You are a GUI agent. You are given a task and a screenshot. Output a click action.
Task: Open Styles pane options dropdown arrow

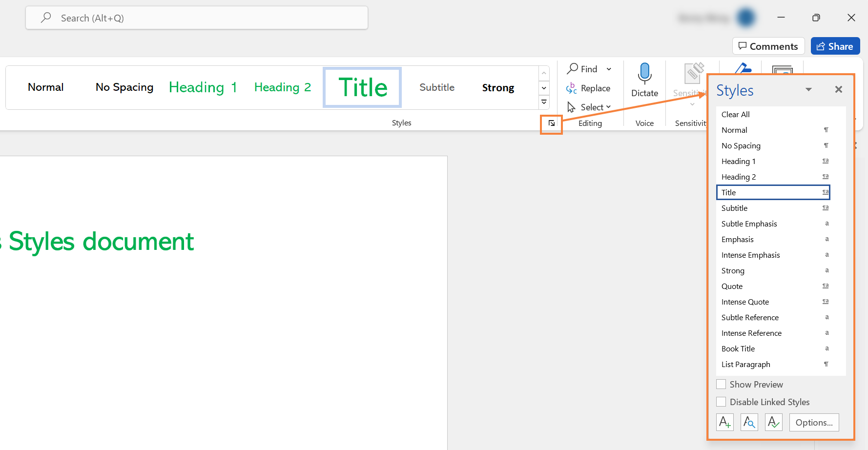click(x=808, y=89)
